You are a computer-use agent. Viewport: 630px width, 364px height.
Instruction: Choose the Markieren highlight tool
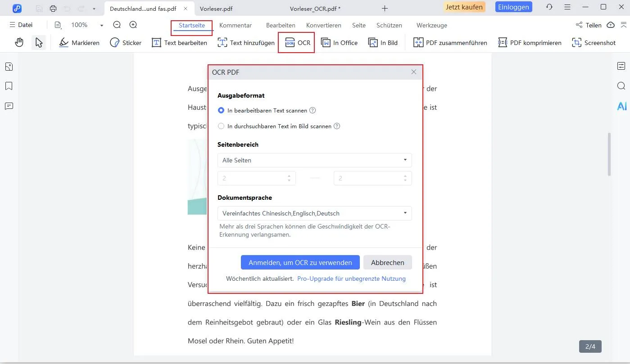pyautogui.click(x=79, y=43)
